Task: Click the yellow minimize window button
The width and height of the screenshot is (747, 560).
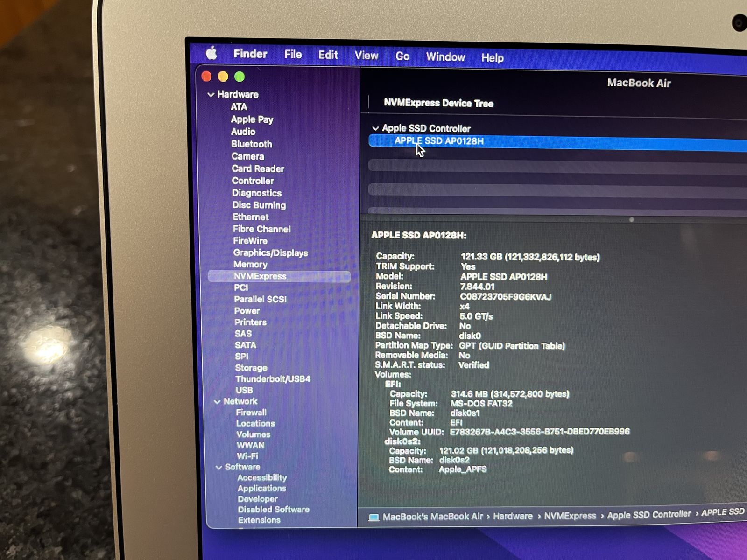Action: click(x=223, y=77)
